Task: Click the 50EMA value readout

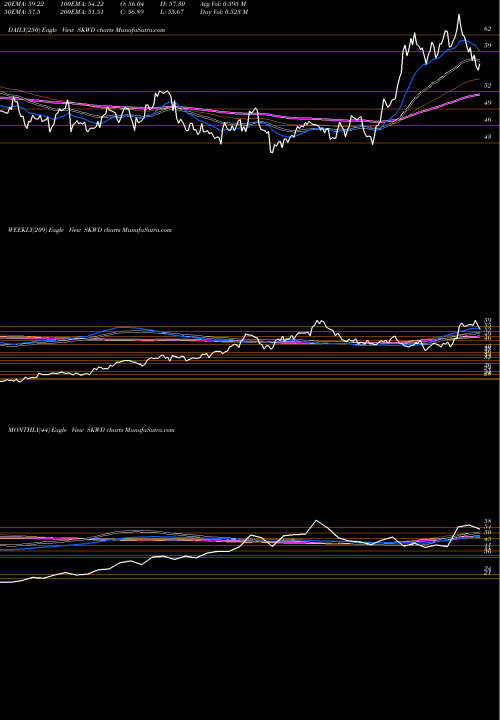Action: [x=20, y=12]
